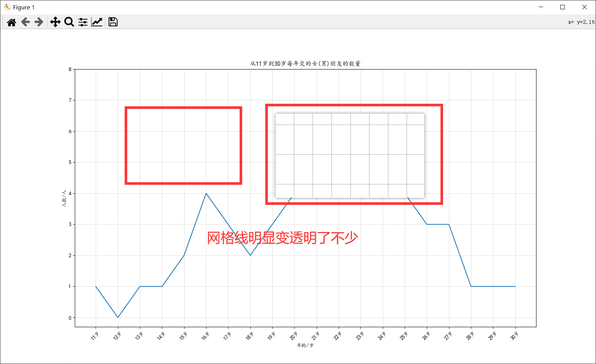Click the x-axis tick label 25岁
The height and width of the screenshot is (364, 596).
[404, 336]
